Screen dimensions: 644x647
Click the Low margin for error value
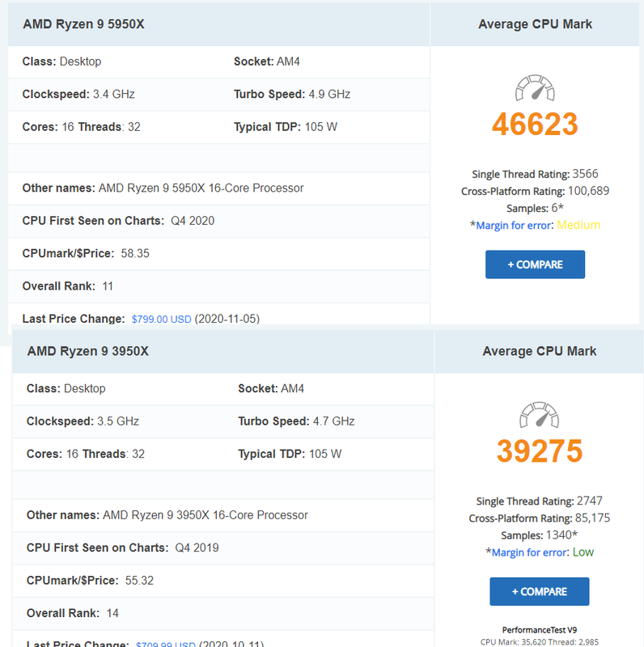point(583,552)
